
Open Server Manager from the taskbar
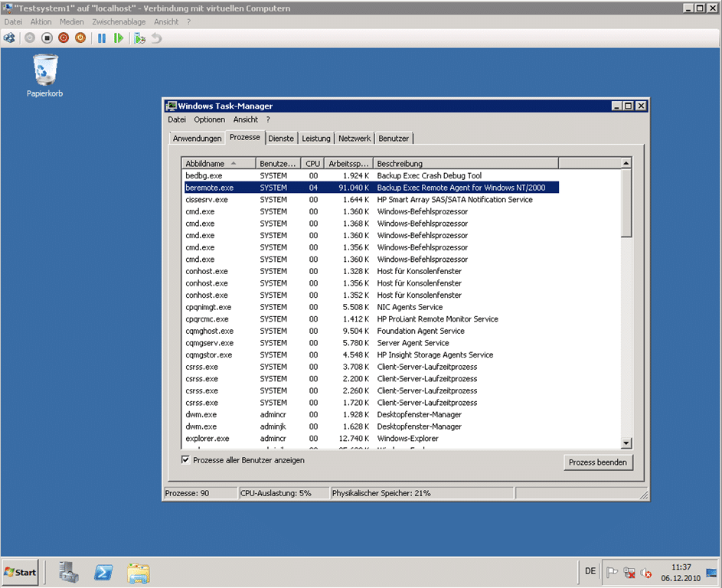(x=69, y=573)
